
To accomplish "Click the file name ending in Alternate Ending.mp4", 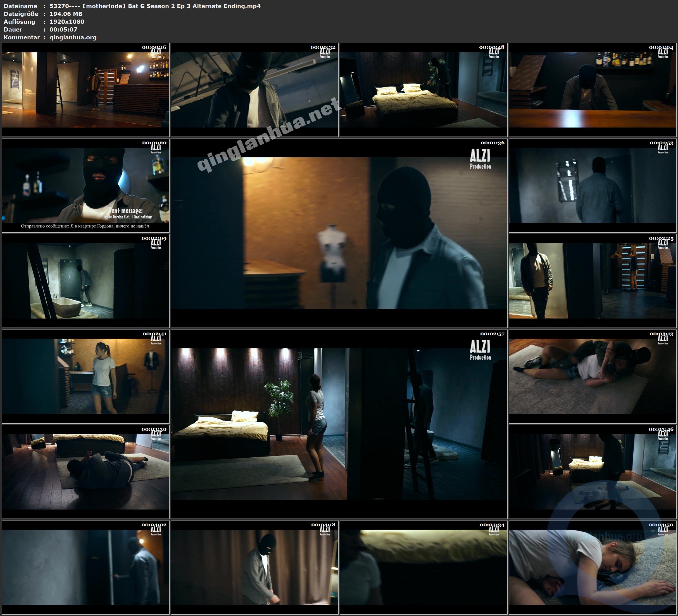I will pyautogui.click(x=155, y=6).
